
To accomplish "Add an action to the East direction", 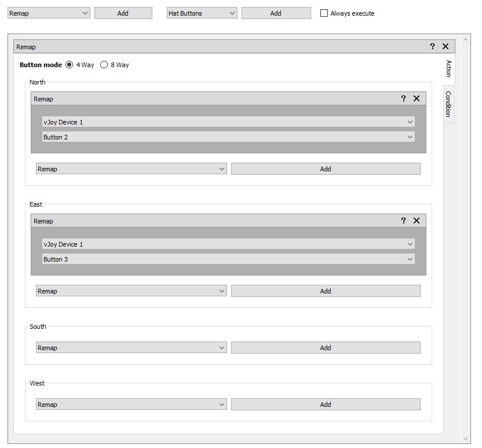I will (x=326, y=291).
